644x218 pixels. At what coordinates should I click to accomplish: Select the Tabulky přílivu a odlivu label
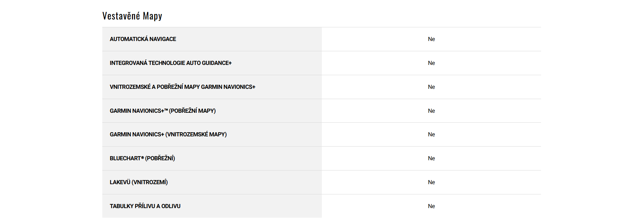pyautogui.click(x=145, y=206)
